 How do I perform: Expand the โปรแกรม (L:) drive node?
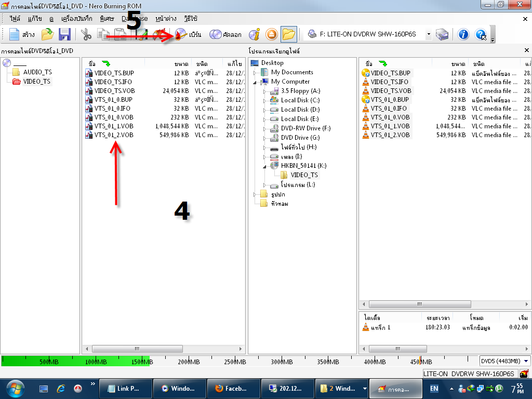tap(264, 185)
